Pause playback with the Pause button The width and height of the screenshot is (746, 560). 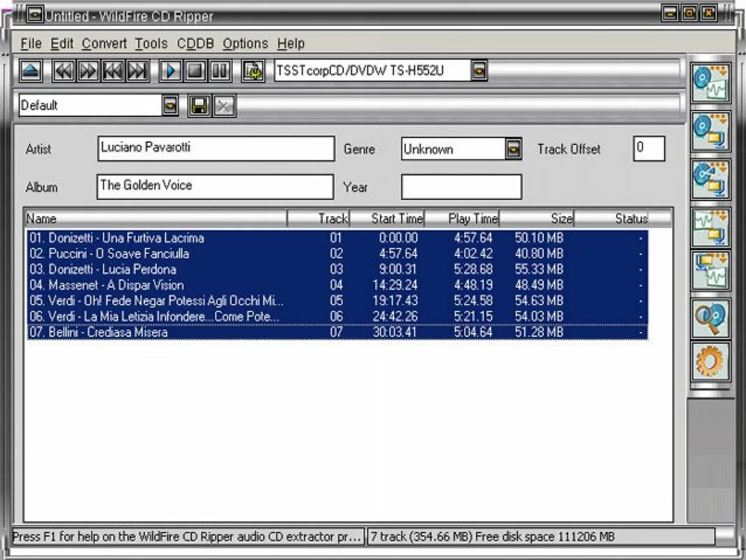220,71
